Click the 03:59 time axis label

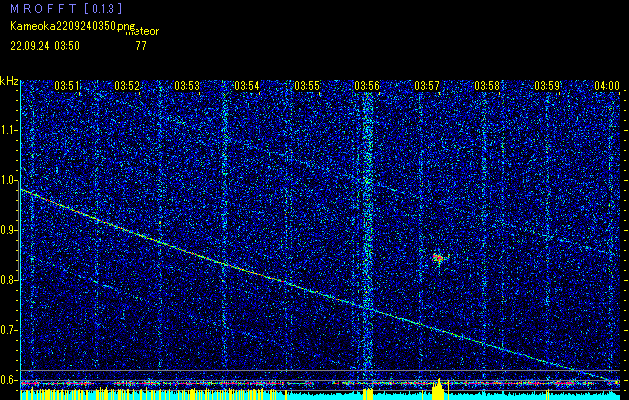tap(547, 85)
